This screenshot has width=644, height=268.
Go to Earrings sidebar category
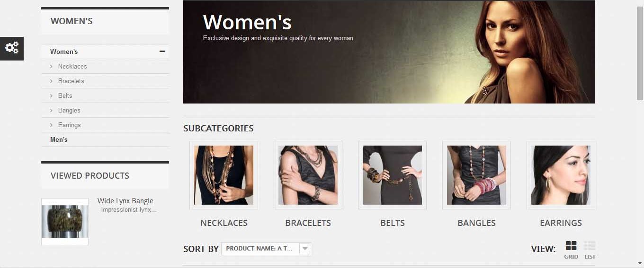click(x=69, y=125)
